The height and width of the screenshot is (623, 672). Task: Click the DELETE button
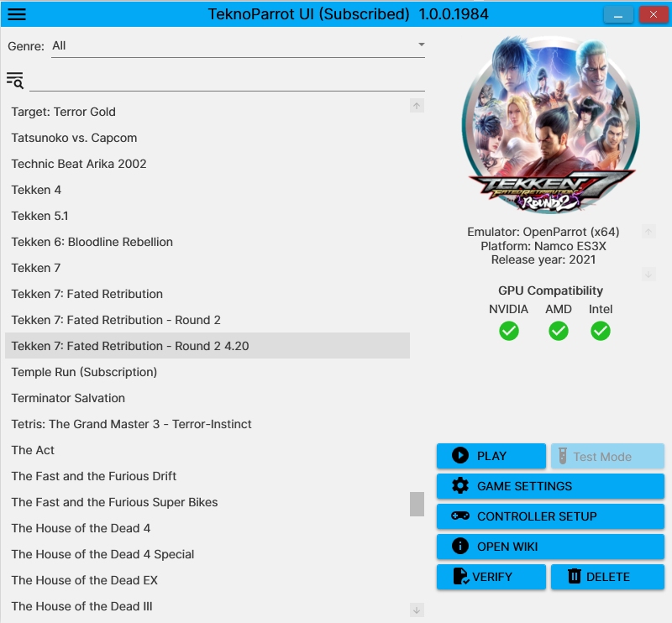607,577
